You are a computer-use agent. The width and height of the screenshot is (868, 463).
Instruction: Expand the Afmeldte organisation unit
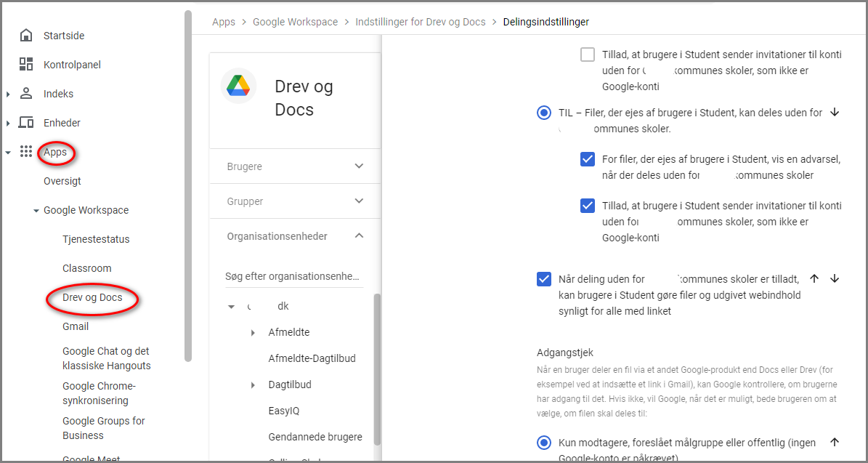(x=253, y=333)
